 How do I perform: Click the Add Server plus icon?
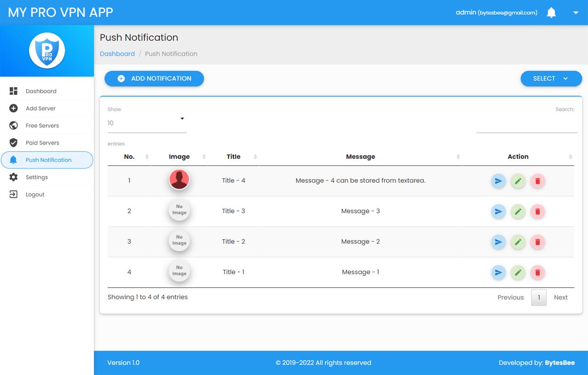(13, 108)
